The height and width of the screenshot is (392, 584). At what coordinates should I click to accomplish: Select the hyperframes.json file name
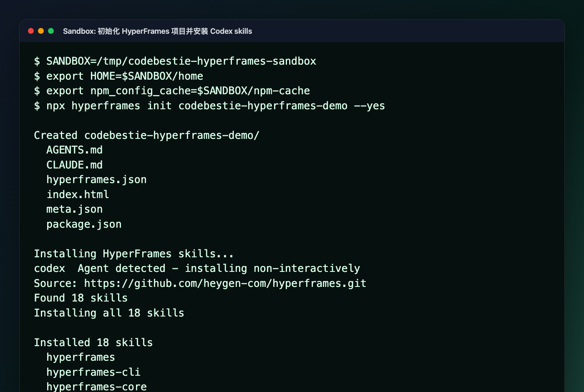[x=97, y=180]
